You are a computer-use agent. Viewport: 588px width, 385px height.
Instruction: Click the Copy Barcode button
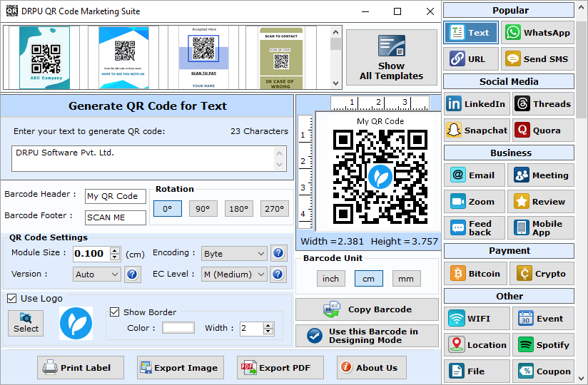[367, 309]
